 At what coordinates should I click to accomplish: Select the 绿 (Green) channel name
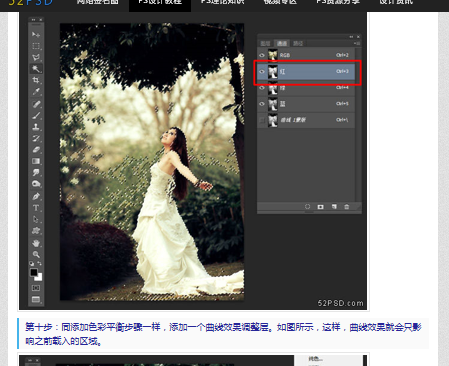pos(282,88)
